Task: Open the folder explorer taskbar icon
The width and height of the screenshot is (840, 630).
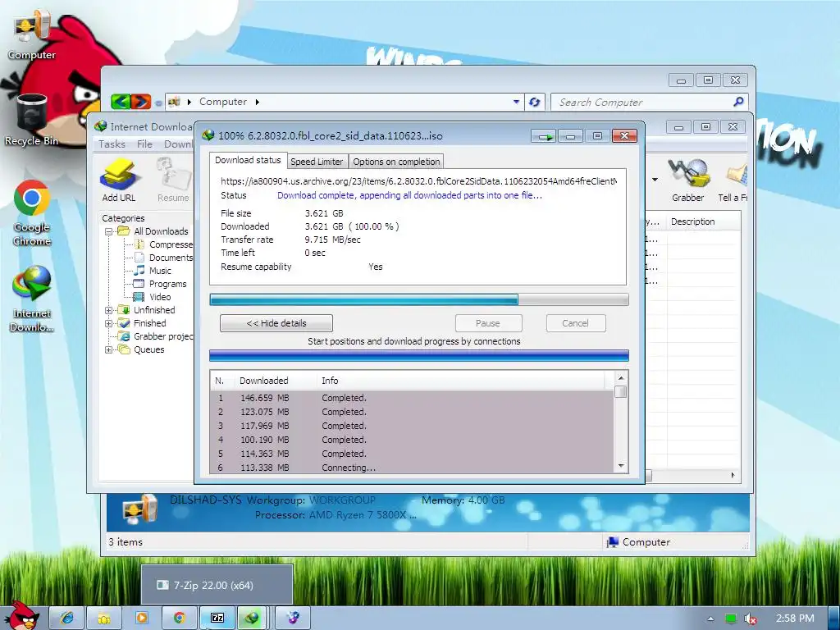Action: [x=104, y=618]
